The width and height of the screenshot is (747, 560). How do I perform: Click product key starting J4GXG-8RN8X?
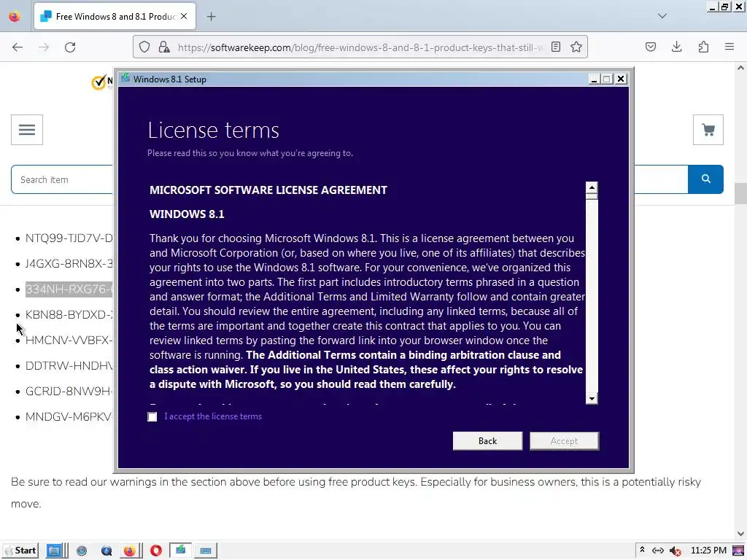coord(69,264)
